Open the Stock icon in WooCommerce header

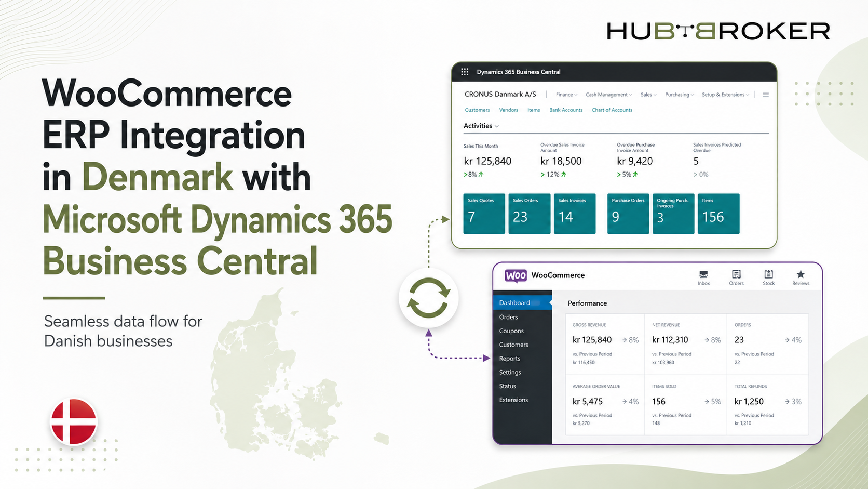(x=769, y=277)
